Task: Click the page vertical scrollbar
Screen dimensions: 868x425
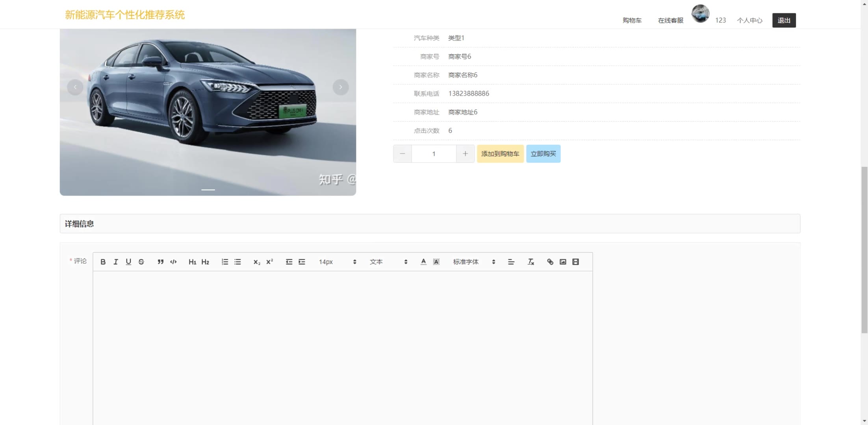Action: [x=864, y=250]
